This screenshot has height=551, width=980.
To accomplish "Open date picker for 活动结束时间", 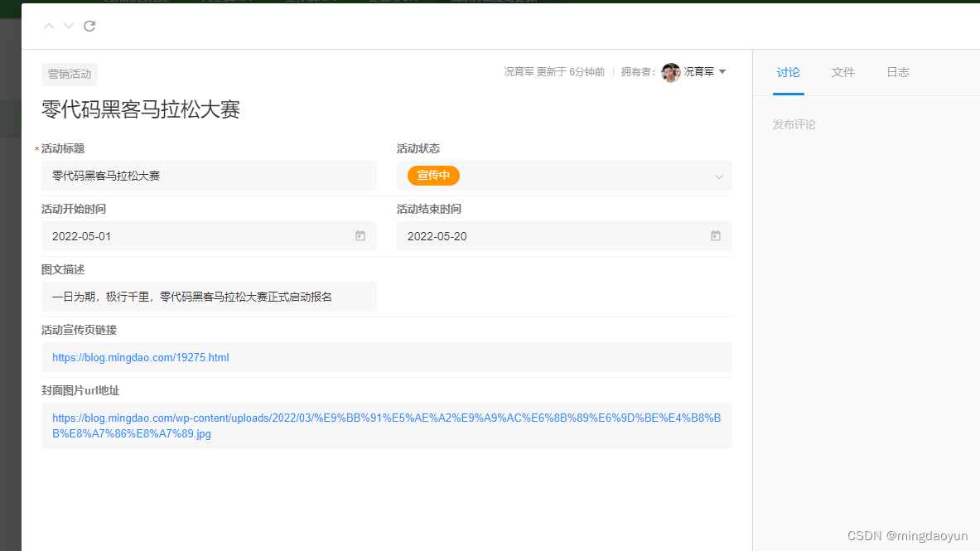I will 715,235.
